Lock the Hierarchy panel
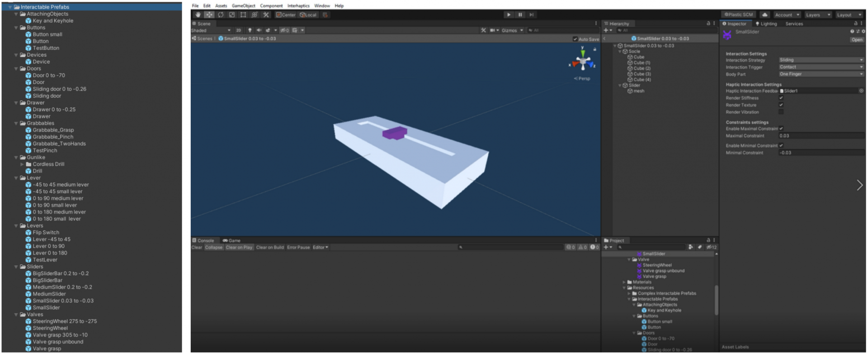 click(x=708, y=24)
